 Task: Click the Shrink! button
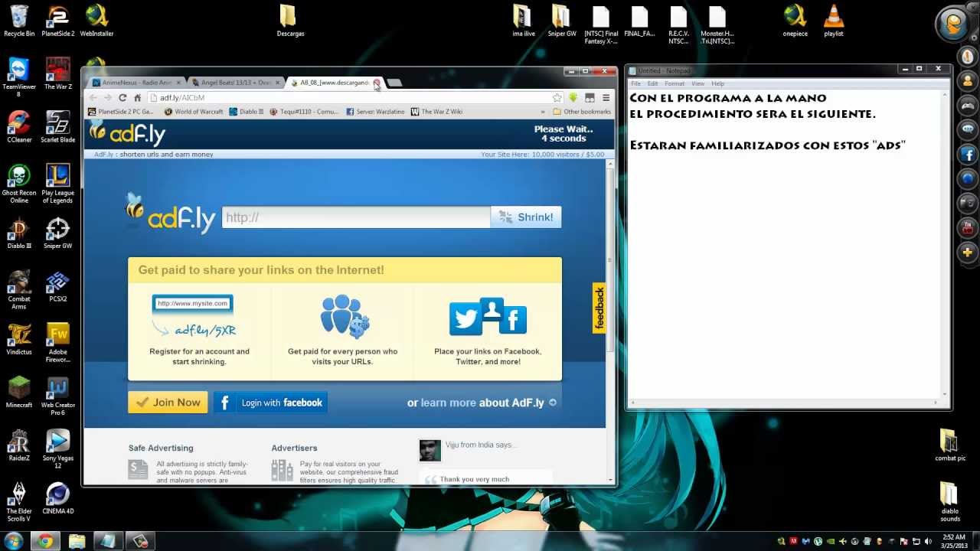click(526, 217)
